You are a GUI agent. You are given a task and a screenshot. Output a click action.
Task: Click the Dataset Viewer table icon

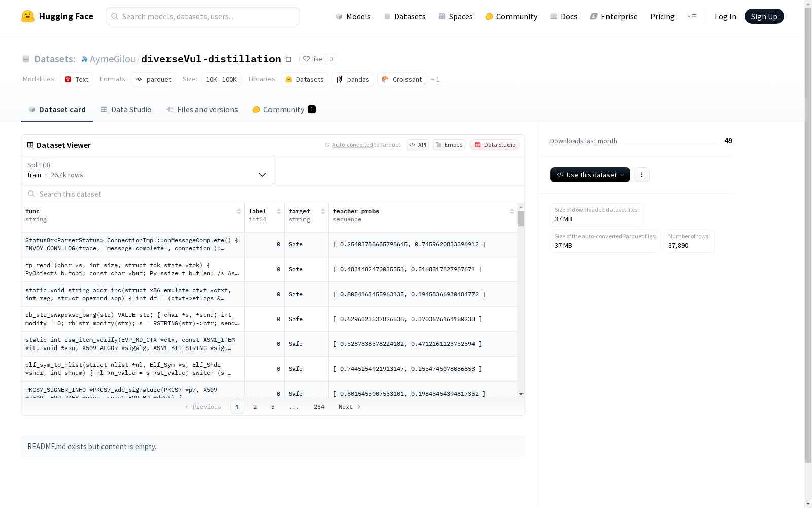point(30,145)
